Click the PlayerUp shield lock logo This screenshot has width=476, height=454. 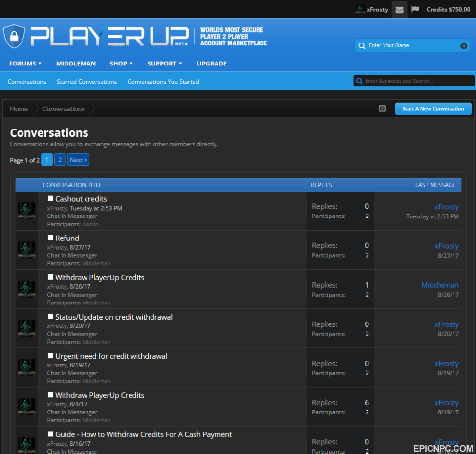pyautogui.click(x=14, y=37)
